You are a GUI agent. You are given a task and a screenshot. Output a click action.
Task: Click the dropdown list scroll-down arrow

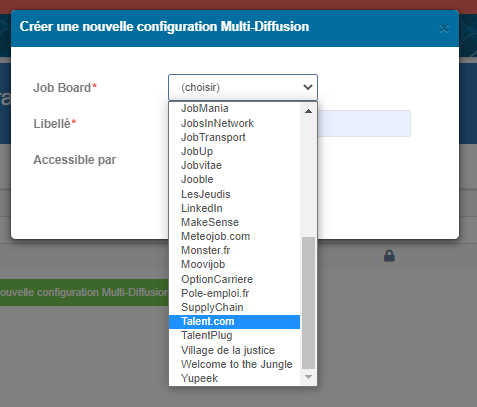[308, 377]
